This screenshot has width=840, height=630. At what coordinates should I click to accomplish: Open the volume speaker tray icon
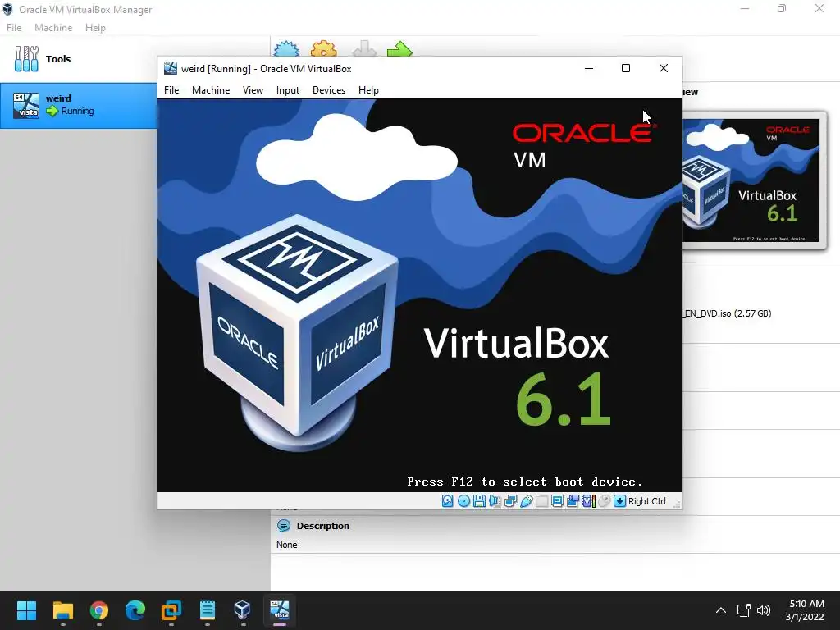[x=764, y=610]
